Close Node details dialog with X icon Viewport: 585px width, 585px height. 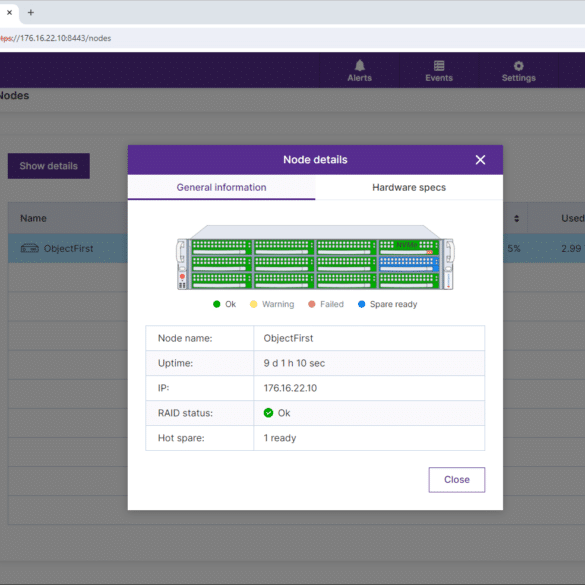[480, 160]
